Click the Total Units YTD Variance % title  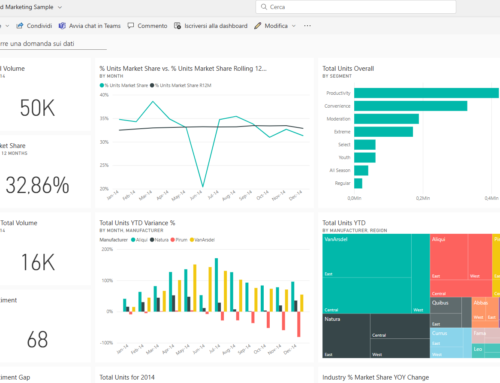click(137, 223)
